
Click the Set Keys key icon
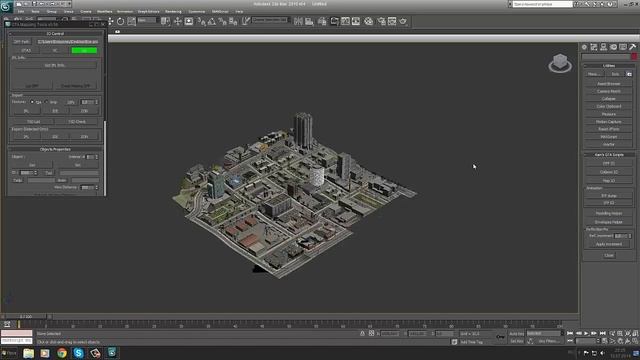pos(500,337)
